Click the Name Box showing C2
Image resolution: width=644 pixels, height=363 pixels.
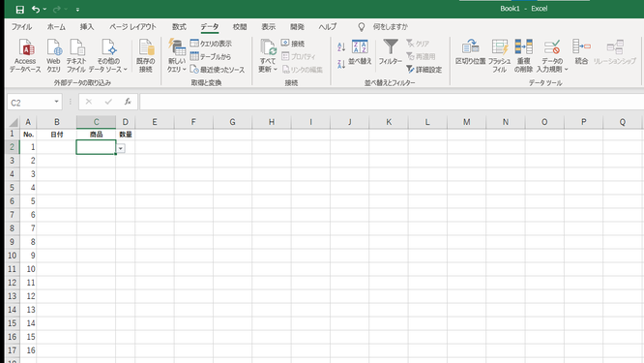(x=30, y=103)
